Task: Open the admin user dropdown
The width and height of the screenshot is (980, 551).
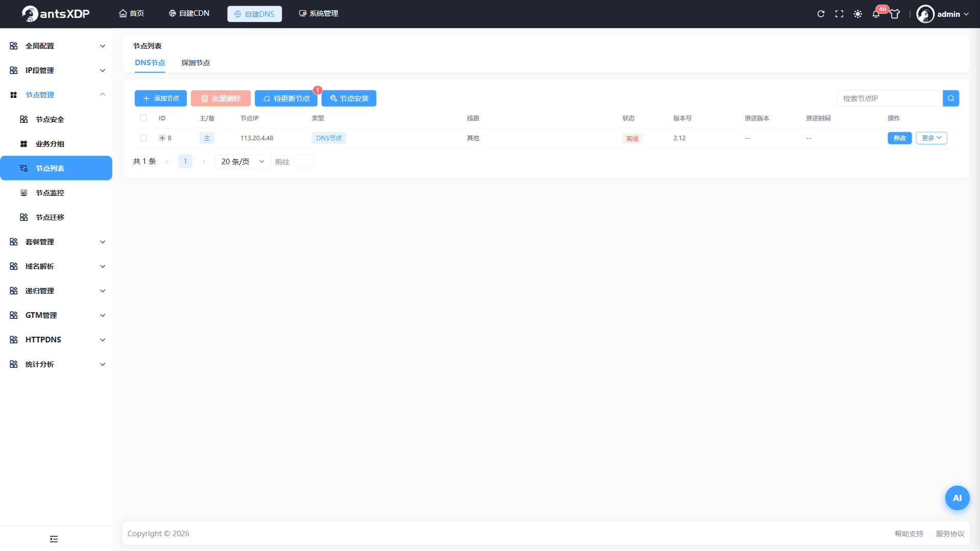Action: (952, 14)
